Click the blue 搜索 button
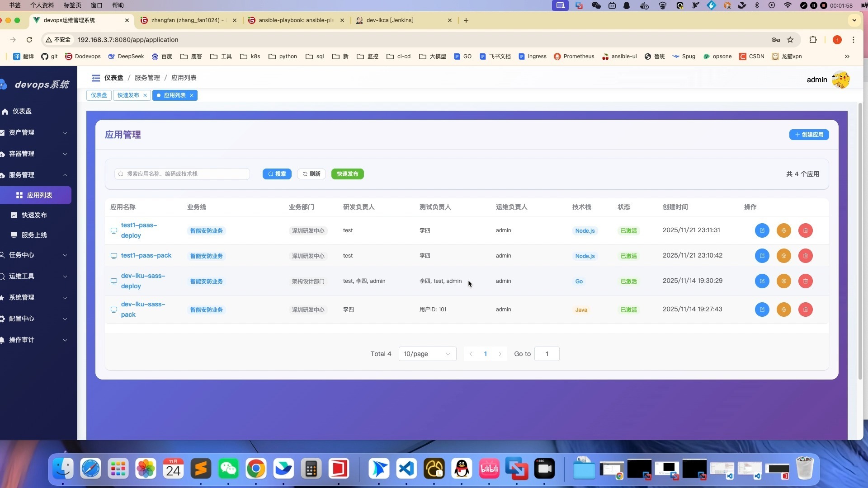The height and width of the screenshot is (488, 868). 277,174
